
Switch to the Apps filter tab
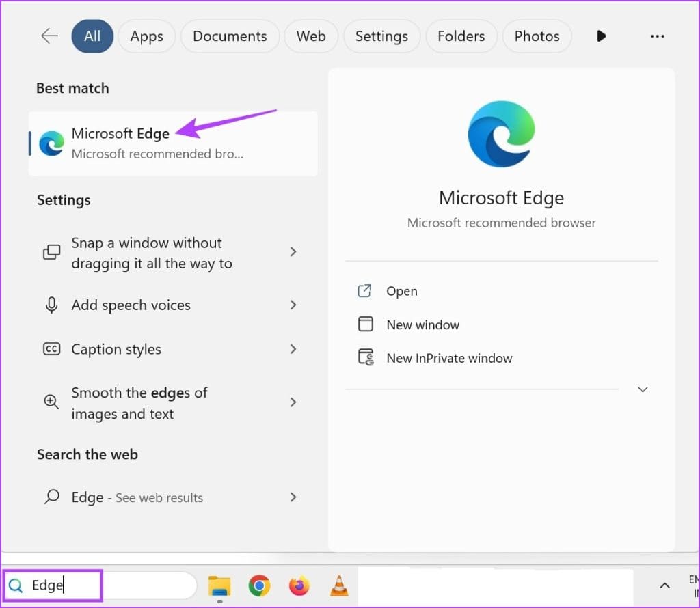(x=146, y=36)
